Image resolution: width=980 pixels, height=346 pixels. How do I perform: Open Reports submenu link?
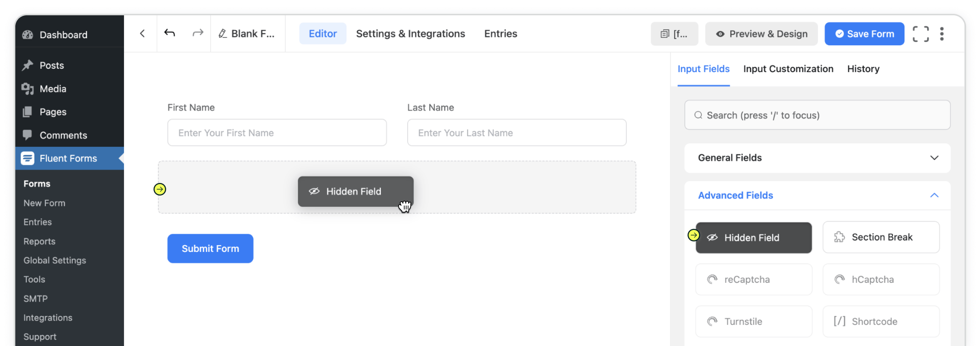(39, 241)
